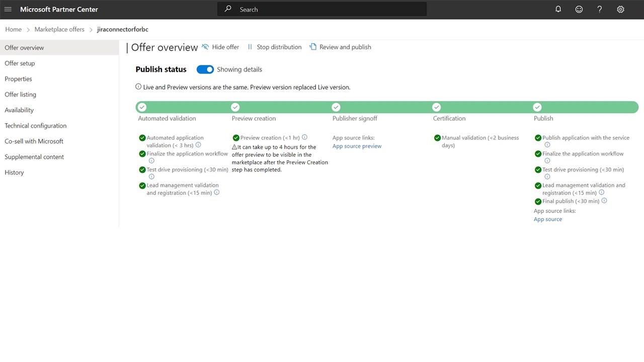Click the Publisher signoff step checkmark circle
Image resolution: width=644 pixels, height=362 pixels.
(x=336, y=107)
